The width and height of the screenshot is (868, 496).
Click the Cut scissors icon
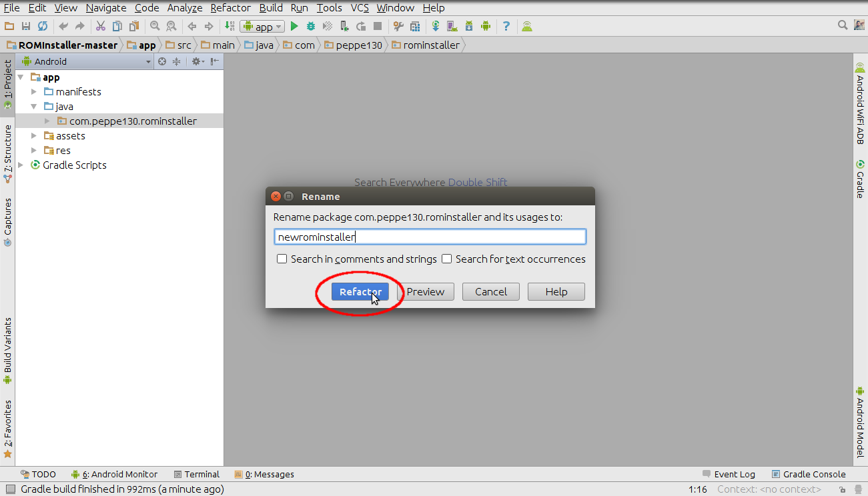(101, 26)
